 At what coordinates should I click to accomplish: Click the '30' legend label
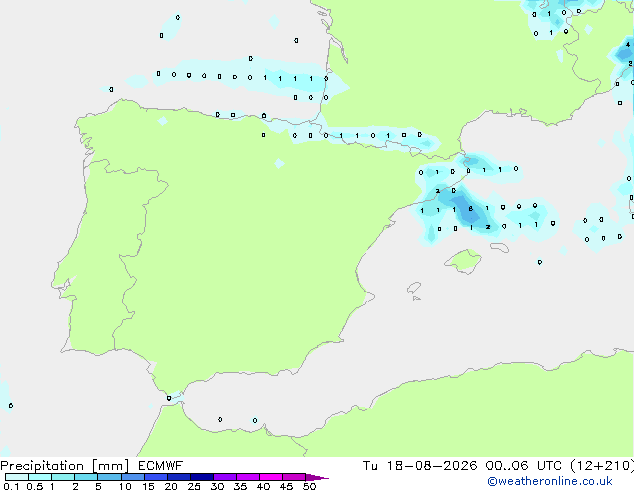[217, 486]
